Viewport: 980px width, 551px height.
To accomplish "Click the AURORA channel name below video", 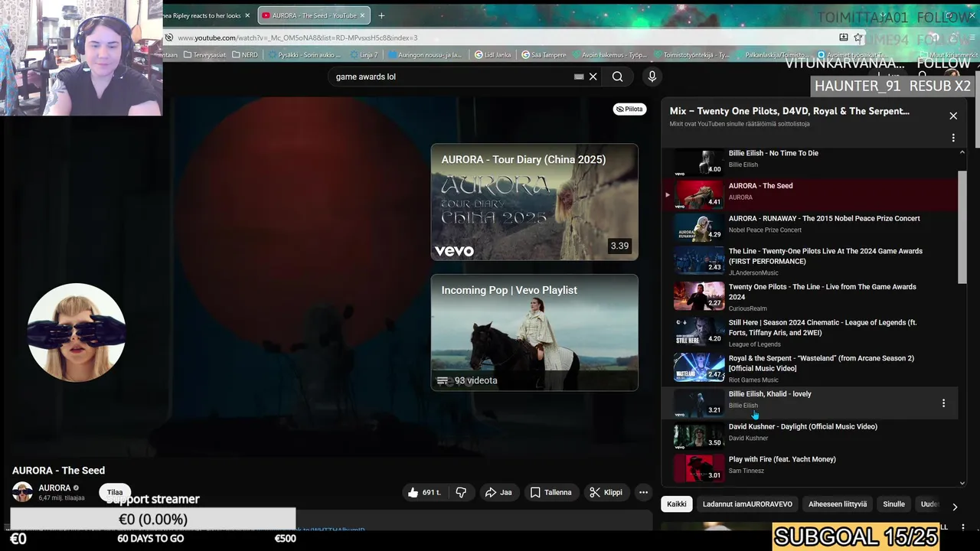I will point(54,487).
